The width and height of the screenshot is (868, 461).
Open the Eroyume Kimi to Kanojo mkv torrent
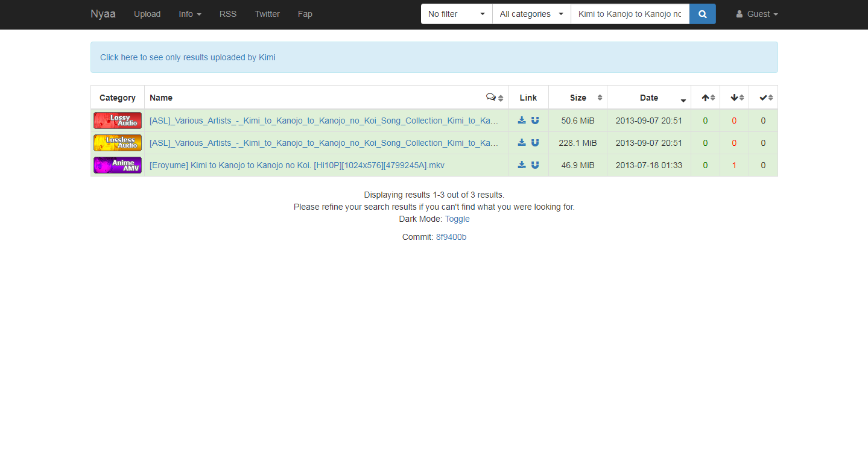(297, 165)
